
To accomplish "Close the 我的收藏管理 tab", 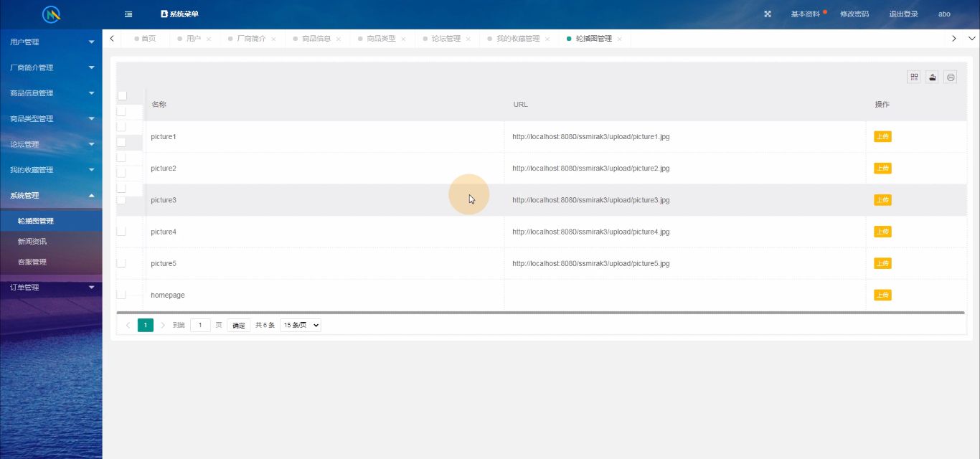I will pyautogui.click(x=547, y=39).
